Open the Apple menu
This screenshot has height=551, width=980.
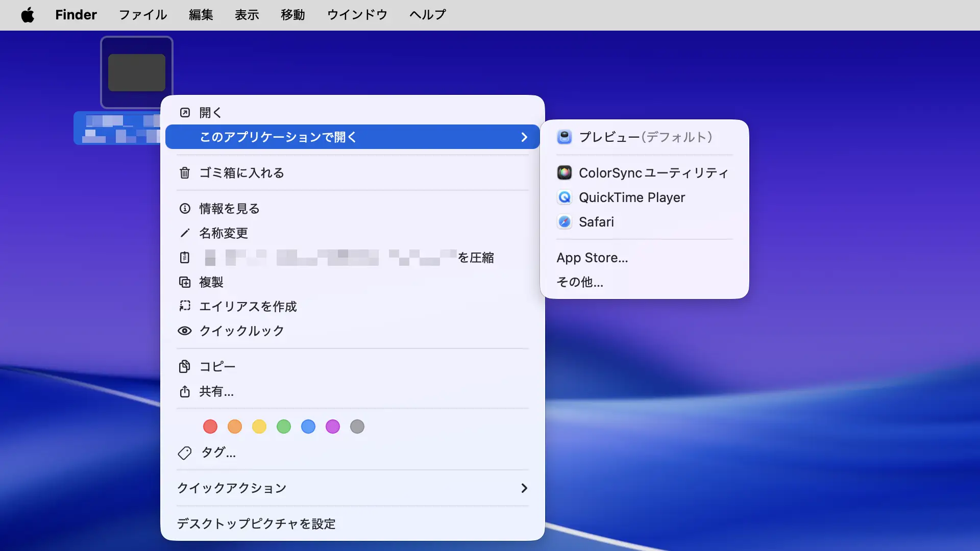click(x=28, y=15)
